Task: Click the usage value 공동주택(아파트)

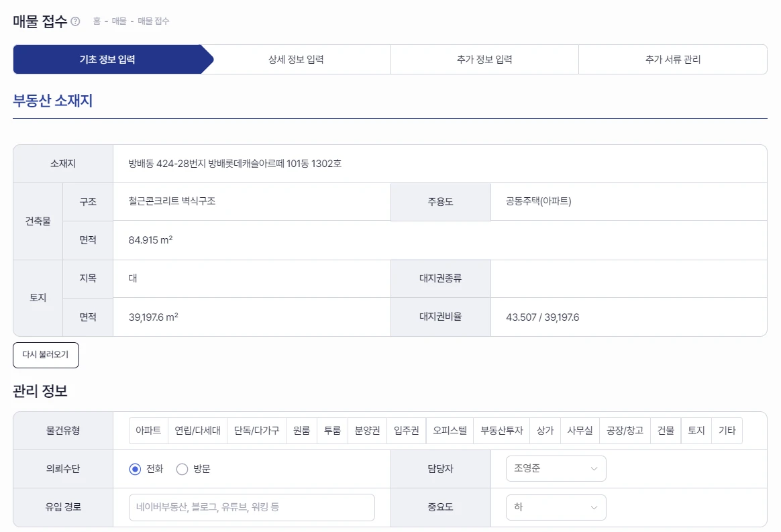Action: tap(538, 201)
